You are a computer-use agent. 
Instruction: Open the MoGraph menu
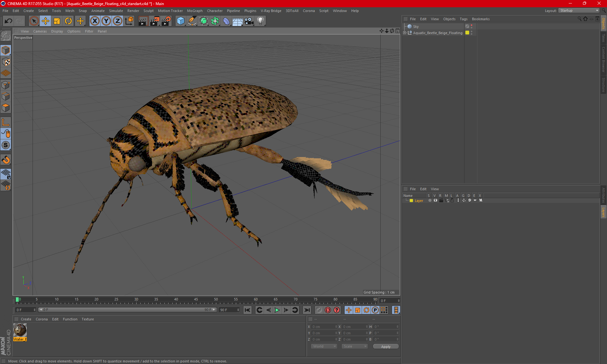pyautogui.click(x=195, y=11)
